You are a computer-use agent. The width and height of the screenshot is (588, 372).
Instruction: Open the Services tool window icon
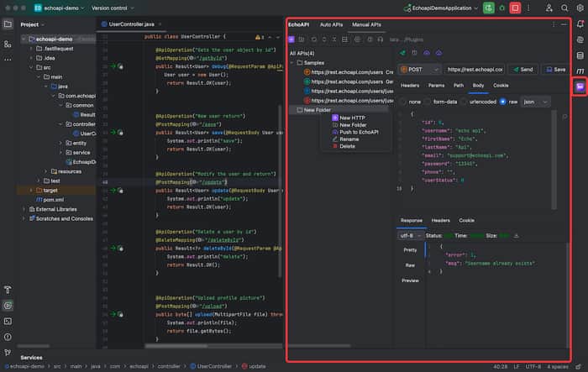[8, 306]
